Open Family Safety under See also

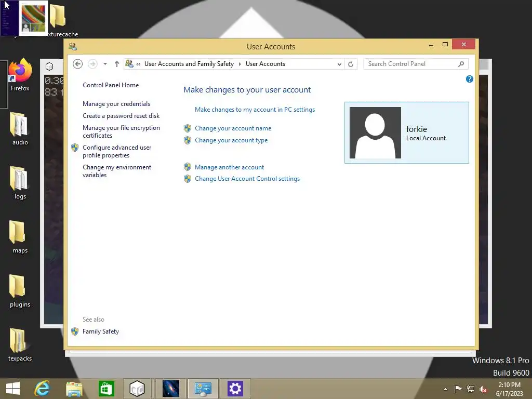101,331
